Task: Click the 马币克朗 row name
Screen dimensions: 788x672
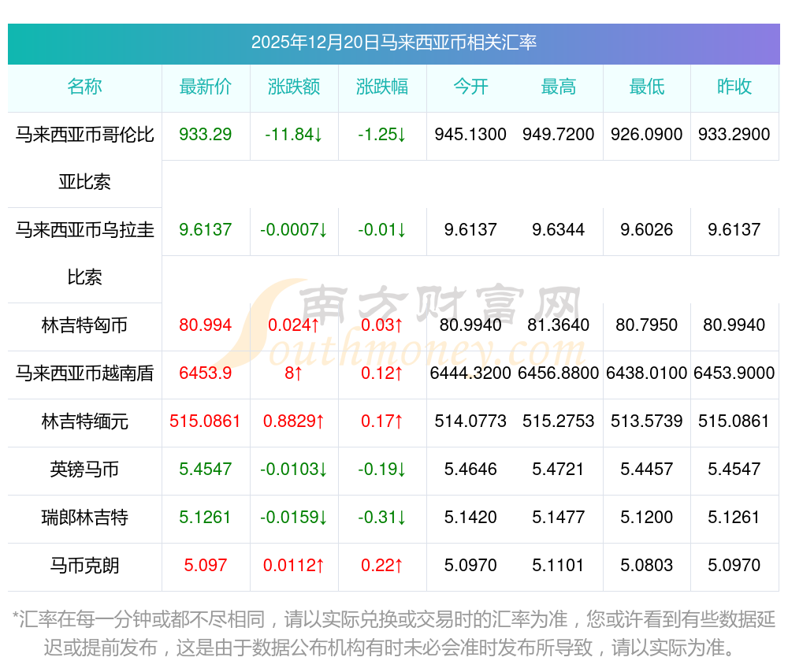Action: pyautogui.click(x=84, y=566)
